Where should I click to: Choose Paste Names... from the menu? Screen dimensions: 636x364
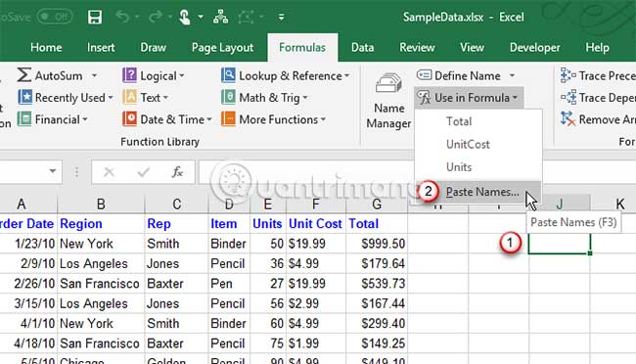(x=478, y=192)
